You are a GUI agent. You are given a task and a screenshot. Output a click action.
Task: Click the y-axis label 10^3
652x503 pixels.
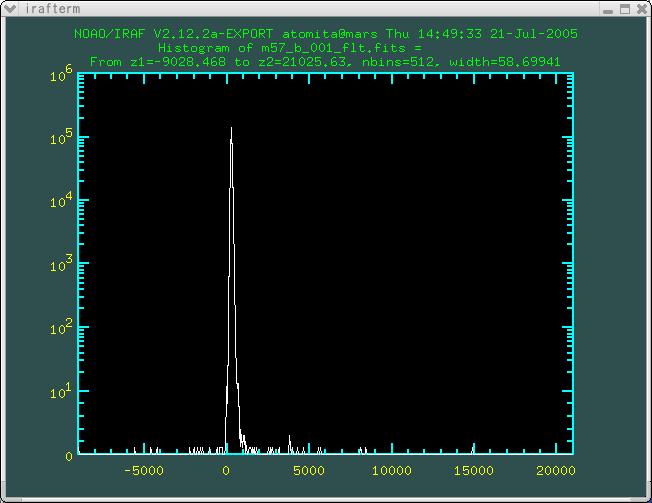click(x=61, y=263)
